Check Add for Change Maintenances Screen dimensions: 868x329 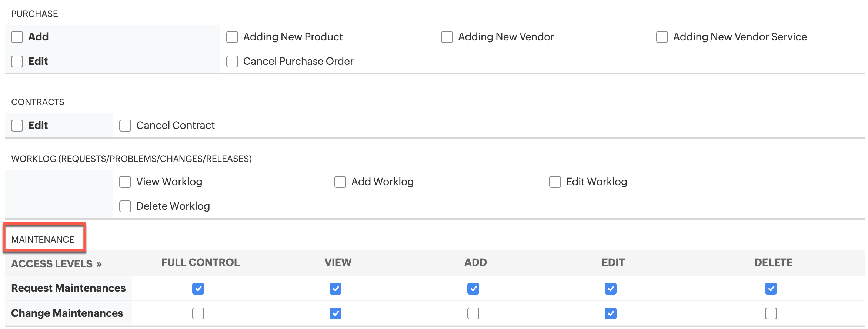pos(473,313)
